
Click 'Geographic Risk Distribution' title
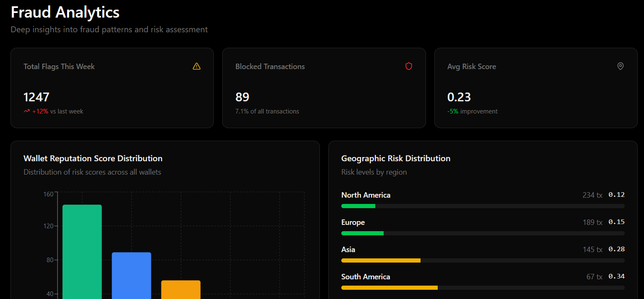point(396,158)
